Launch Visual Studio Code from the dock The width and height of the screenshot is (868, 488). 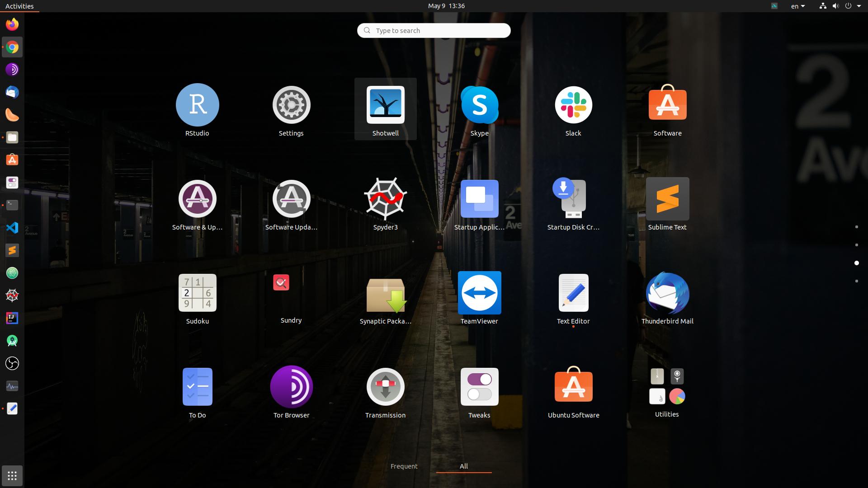point(12,228)
